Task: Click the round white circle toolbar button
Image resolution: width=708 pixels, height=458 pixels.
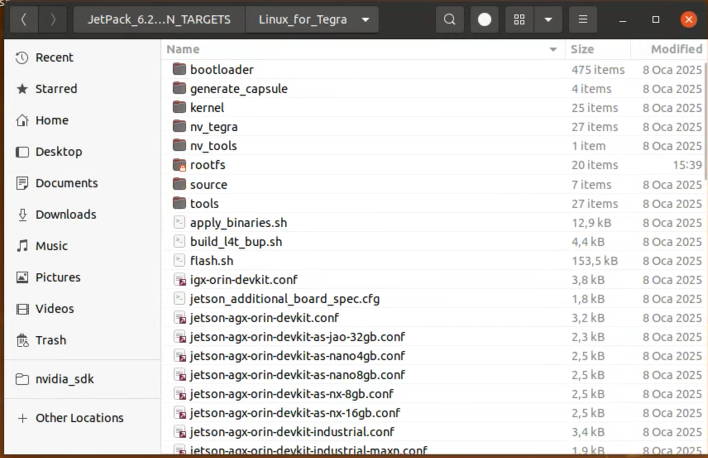Action: (x=484, y=19)
